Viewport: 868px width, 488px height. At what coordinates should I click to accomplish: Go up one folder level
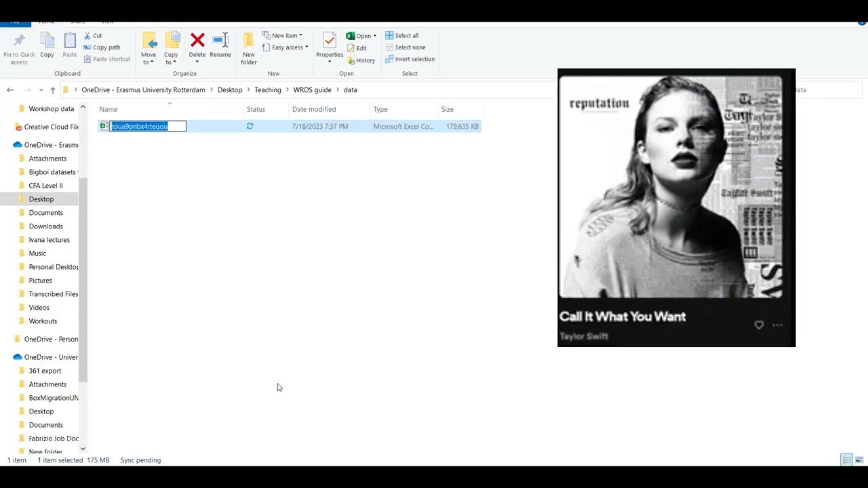click(x=53, y=89)
